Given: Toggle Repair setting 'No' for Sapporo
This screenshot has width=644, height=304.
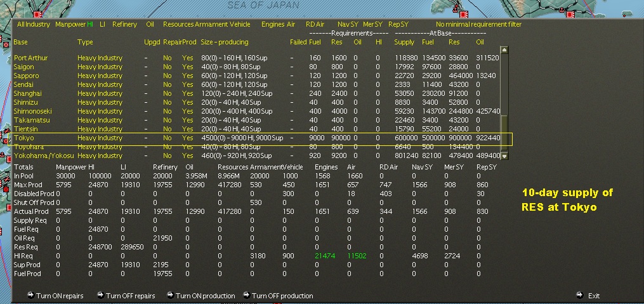Looking at the screenshot, I should [167, 76].
